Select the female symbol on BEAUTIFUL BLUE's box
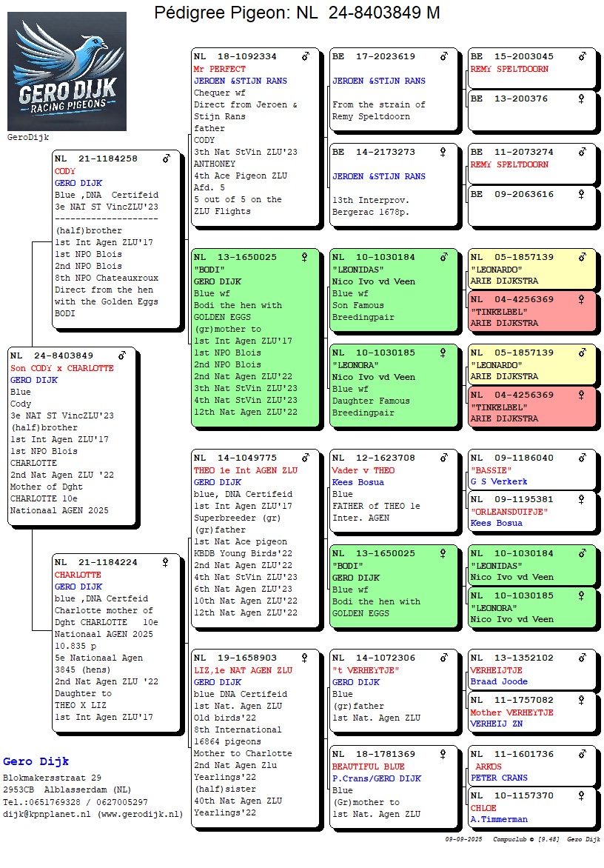This screenshot has height=868, width=604. pyautogui.click(x=443, y=754)
